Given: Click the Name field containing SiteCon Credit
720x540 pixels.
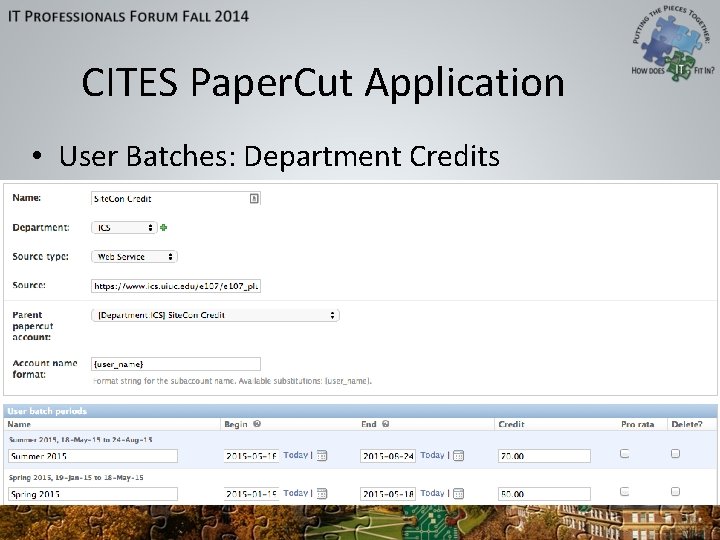Looking at the screenshot, I should (176, 198).
